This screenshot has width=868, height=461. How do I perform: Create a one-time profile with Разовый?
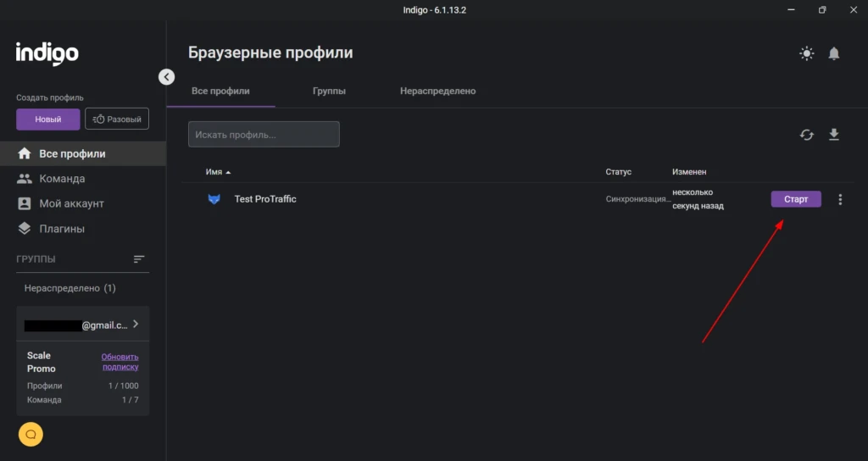coord(117,119)
